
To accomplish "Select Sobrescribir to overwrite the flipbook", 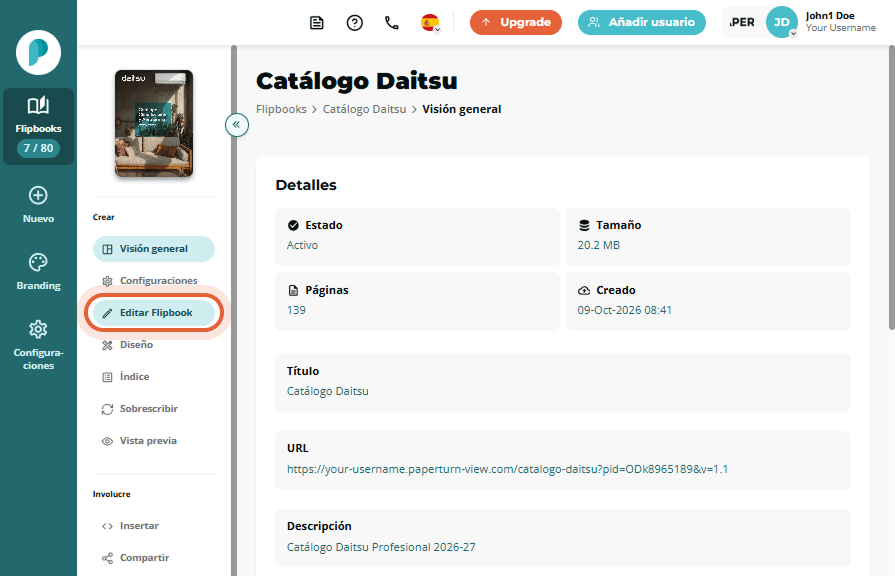I will (x=154, y=409).
